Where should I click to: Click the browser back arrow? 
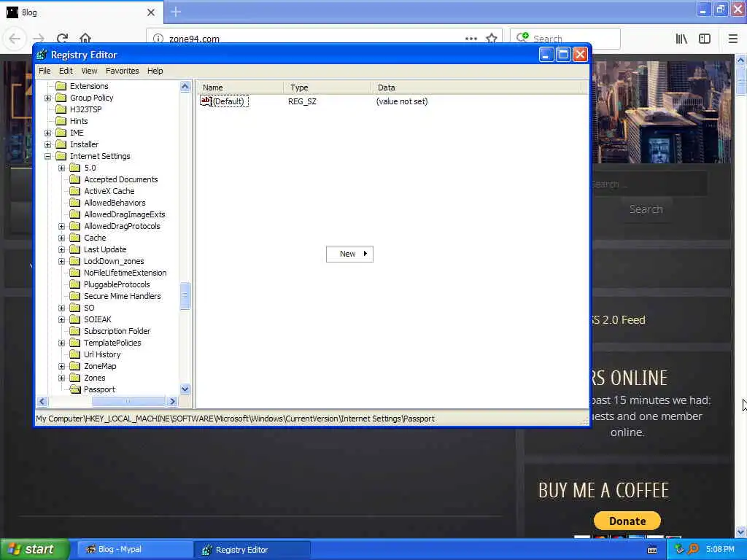pyautogui.click(x=15, y=39)
